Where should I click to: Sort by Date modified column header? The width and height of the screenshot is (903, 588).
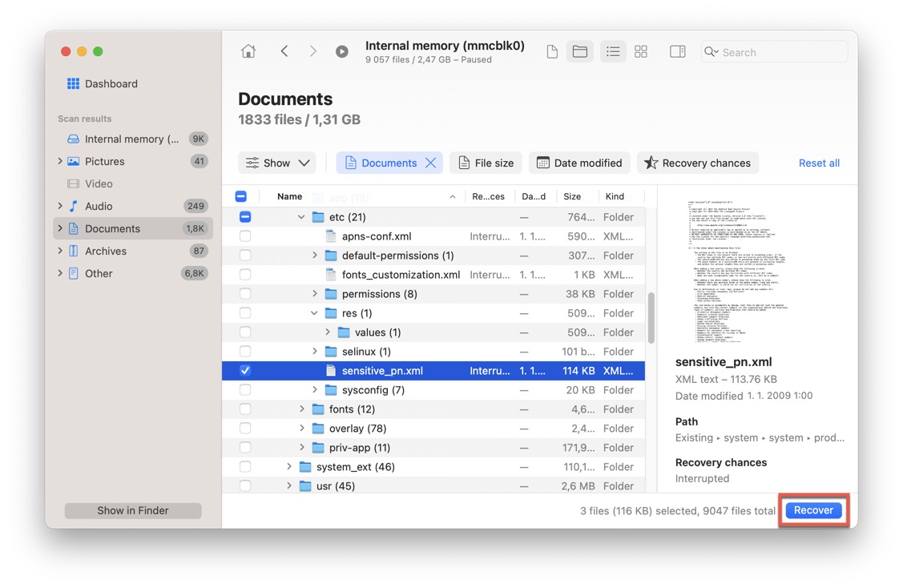pos(534,196)
